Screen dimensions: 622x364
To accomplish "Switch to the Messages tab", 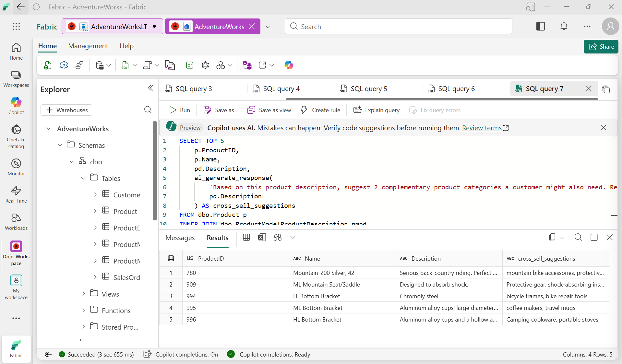I will [x=180, y=238].
